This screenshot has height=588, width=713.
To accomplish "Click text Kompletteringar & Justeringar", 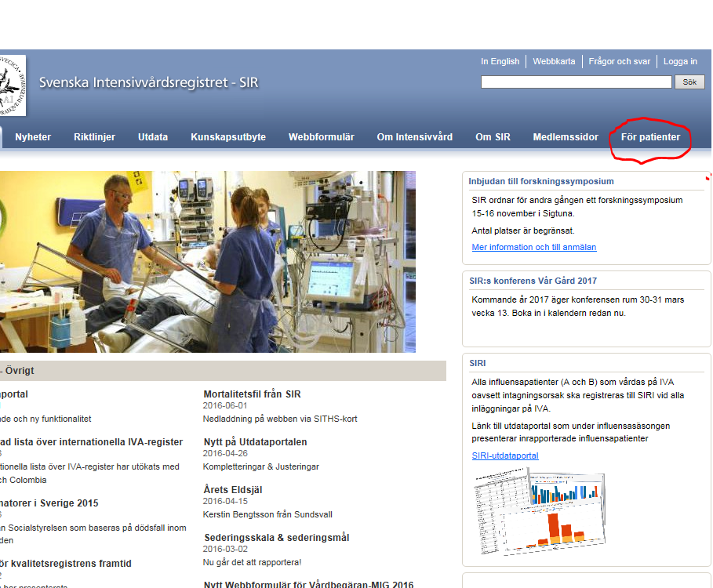I will 261,466.
